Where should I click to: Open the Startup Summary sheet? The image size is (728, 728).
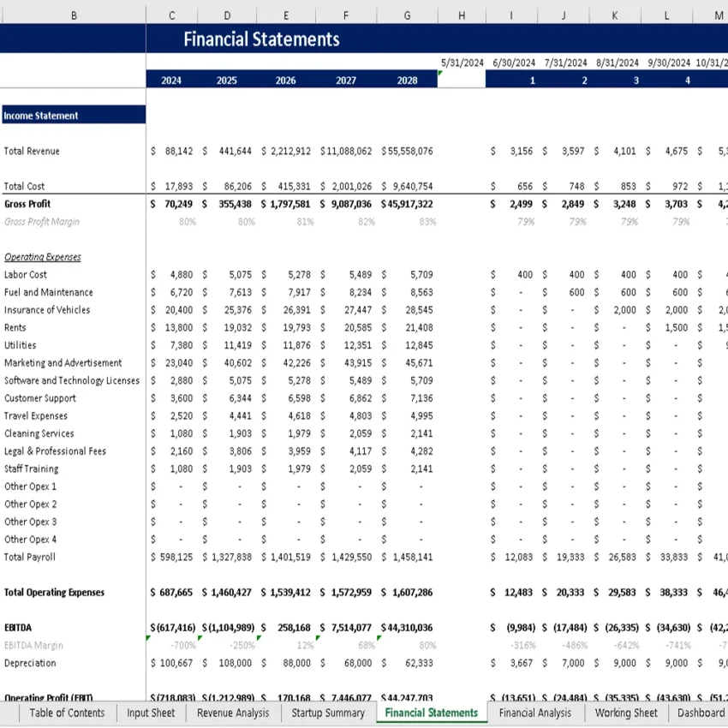(328, 713)
